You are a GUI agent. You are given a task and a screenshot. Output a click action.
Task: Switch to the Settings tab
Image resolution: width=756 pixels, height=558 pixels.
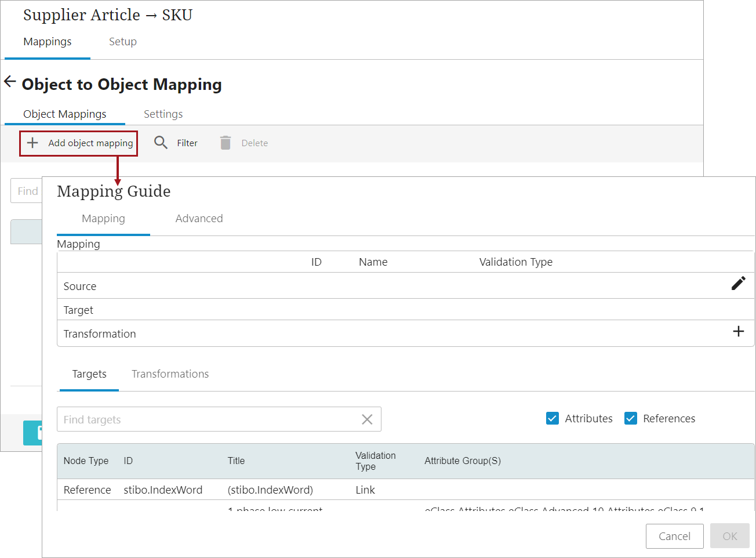(163, 114)
